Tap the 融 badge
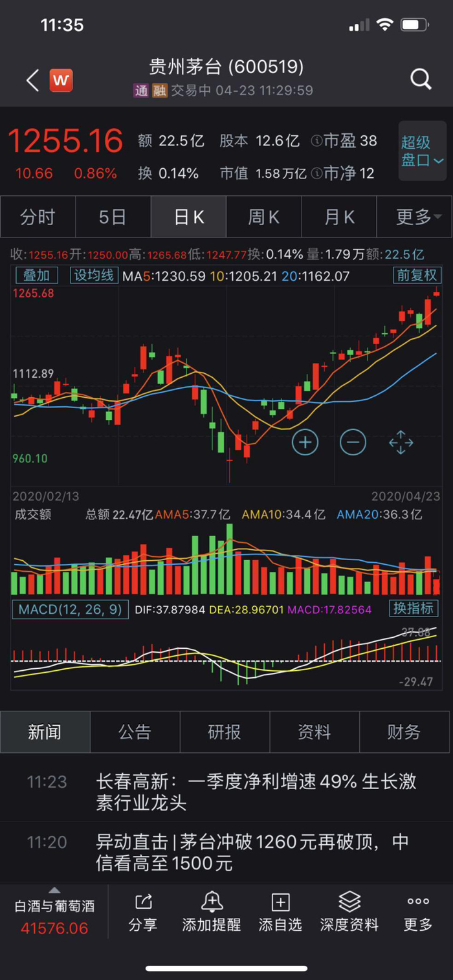Image resolution: width=453 pixels, height=980 pixels. 160,91
